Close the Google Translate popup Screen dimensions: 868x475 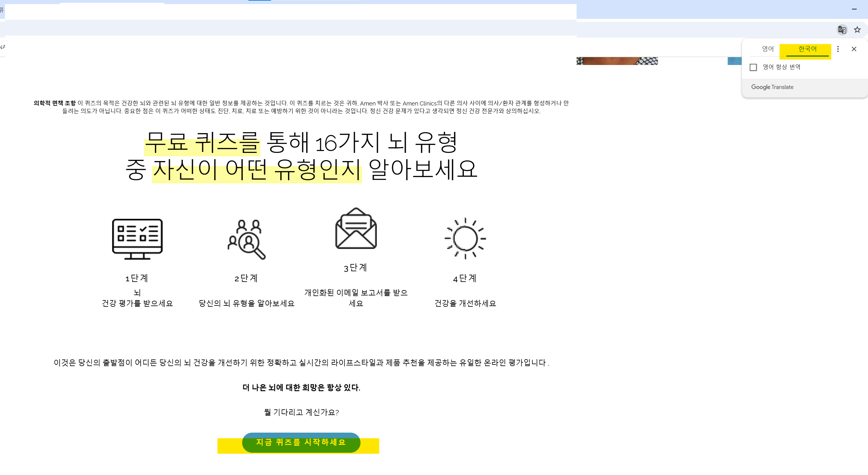[854, 49]
